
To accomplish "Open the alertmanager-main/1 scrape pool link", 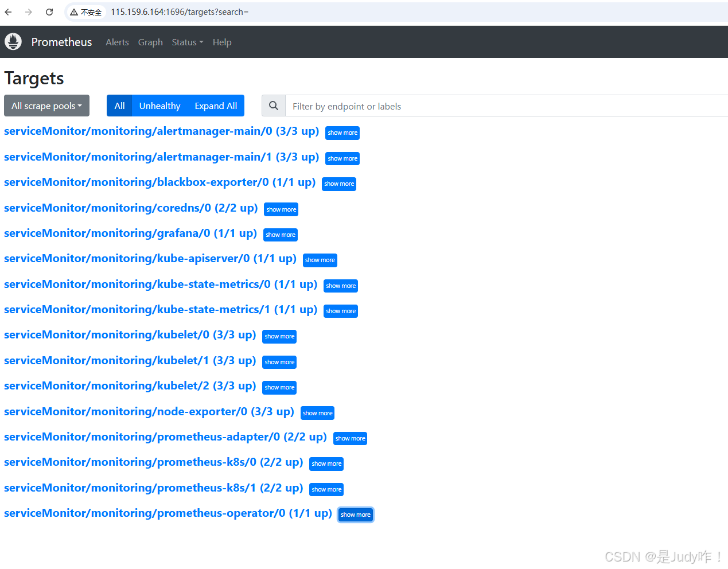I will (161, 157).
